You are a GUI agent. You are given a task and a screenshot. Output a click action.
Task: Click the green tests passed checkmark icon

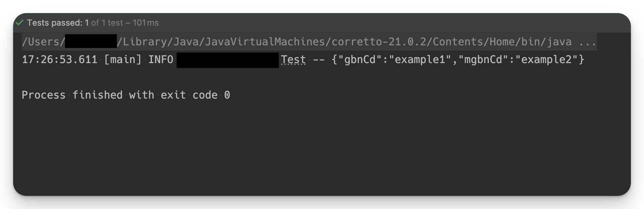[x=20, y=23]
